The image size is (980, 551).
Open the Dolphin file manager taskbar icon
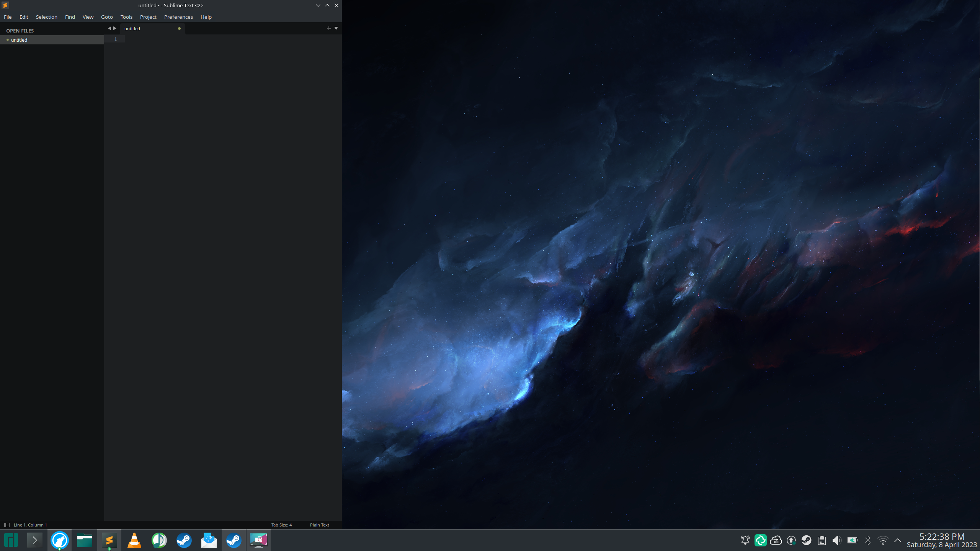85,540
